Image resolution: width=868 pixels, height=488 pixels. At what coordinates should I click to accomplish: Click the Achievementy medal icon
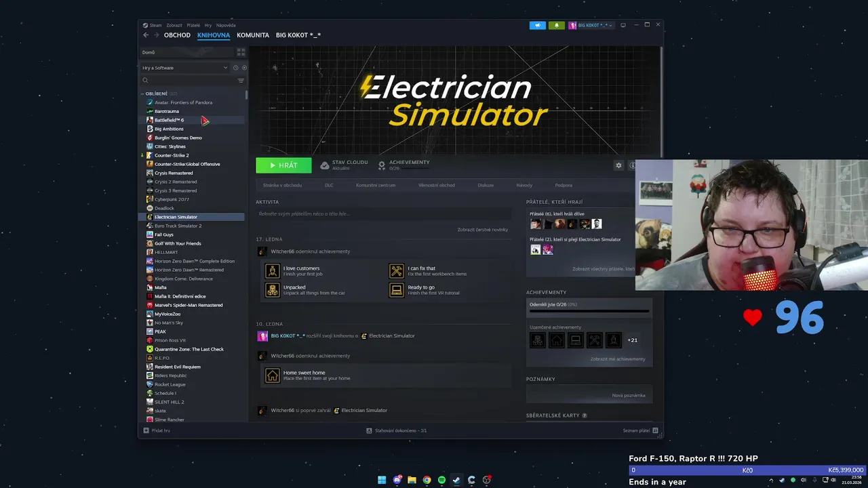pyautogui.click(x=382, y=165)
